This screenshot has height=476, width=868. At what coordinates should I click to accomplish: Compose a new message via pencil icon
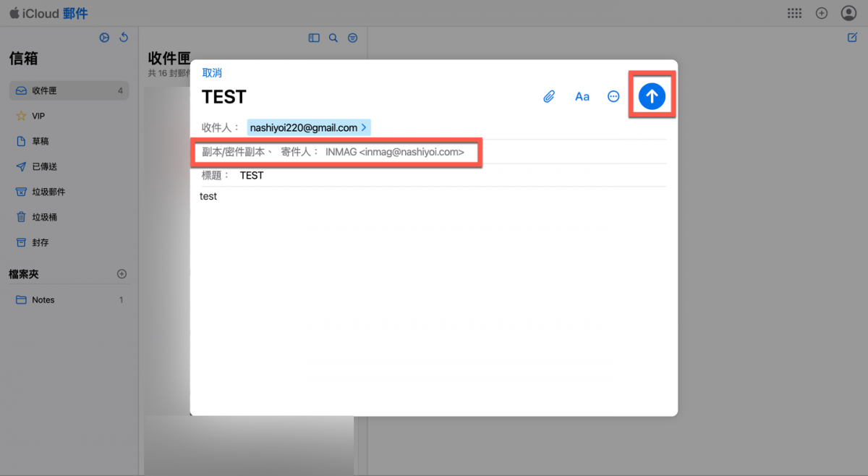[x=852, y=38]
